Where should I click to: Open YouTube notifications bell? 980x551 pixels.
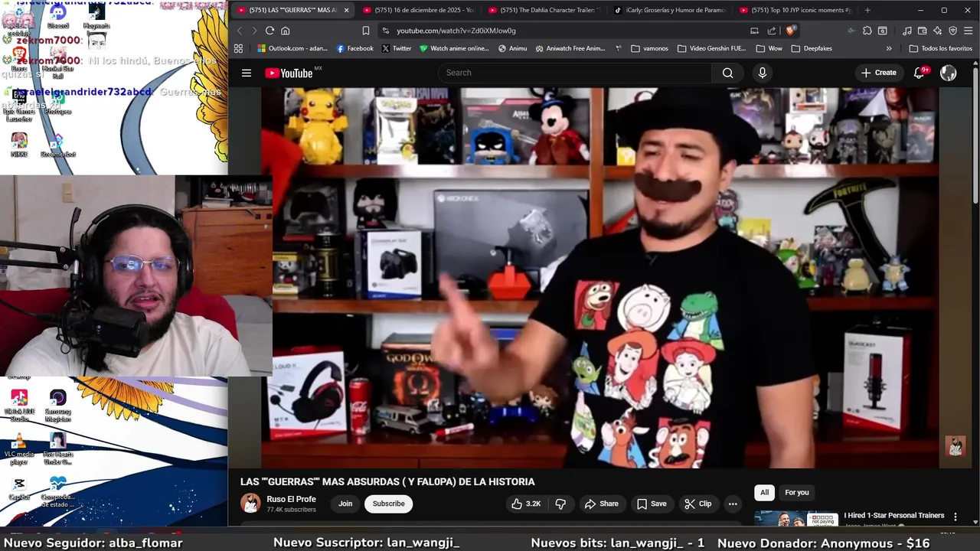(920, 73)
